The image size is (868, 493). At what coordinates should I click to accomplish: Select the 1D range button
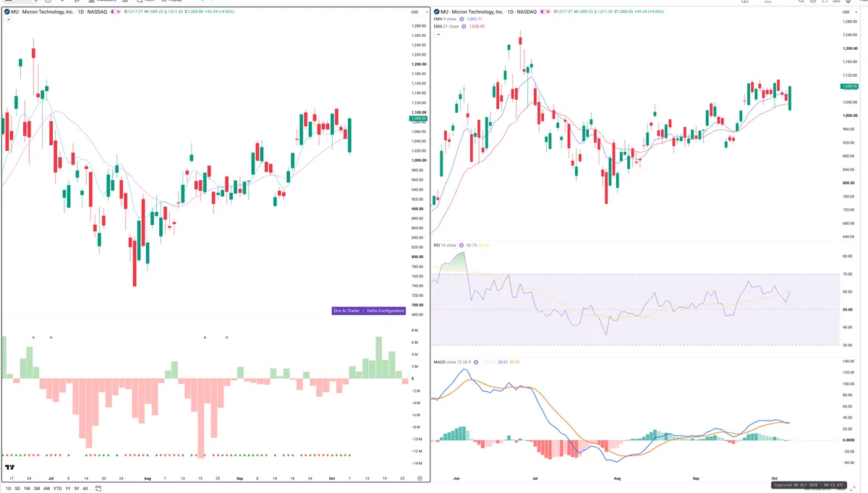coord(8,489)
